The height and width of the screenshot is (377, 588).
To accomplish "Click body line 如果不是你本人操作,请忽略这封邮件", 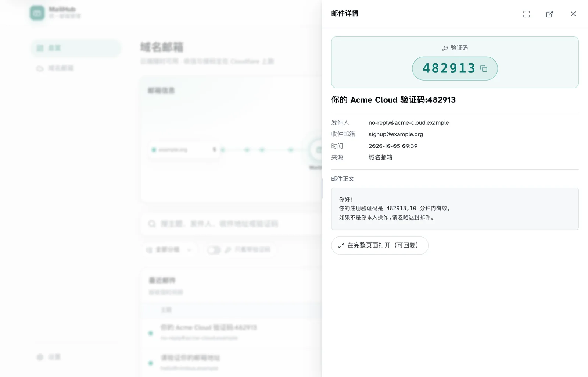I will (387, 217).
